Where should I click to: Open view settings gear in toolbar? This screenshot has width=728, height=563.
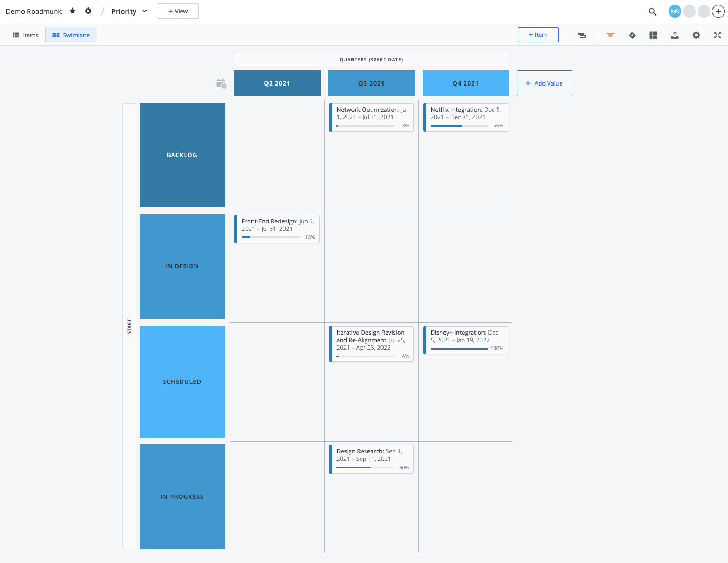point(696,35)
